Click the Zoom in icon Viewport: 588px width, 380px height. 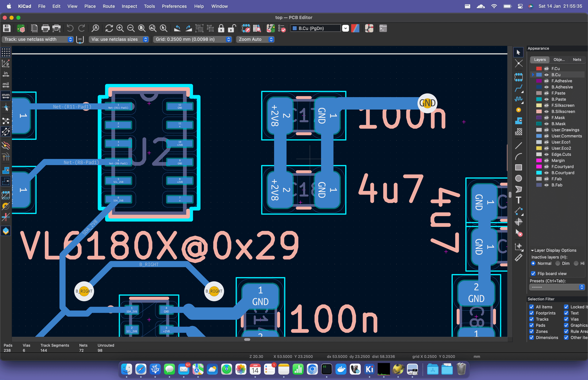pyautogui.click(x=120, y=28)
